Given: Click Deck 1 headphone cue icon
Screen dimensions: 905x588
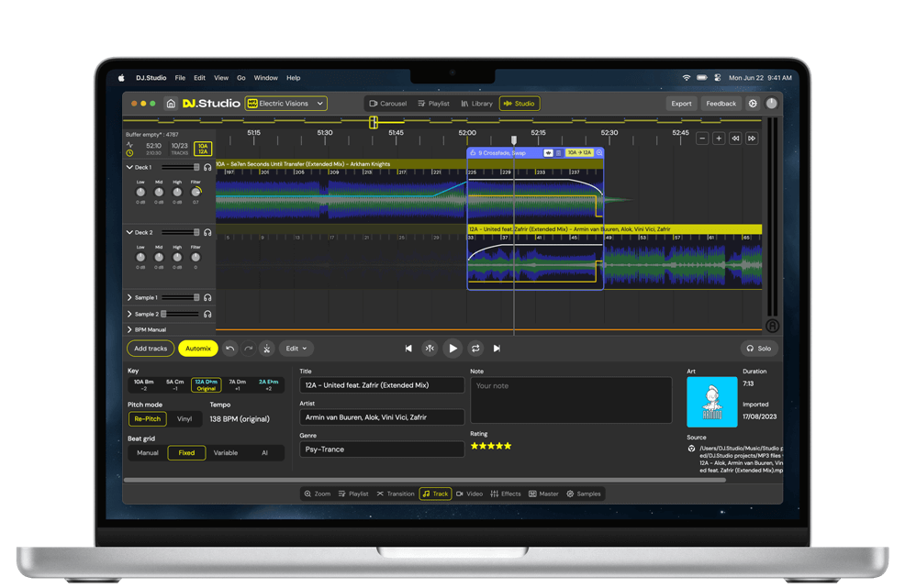Looking at the screenshot, I should (x=208, y=167).
